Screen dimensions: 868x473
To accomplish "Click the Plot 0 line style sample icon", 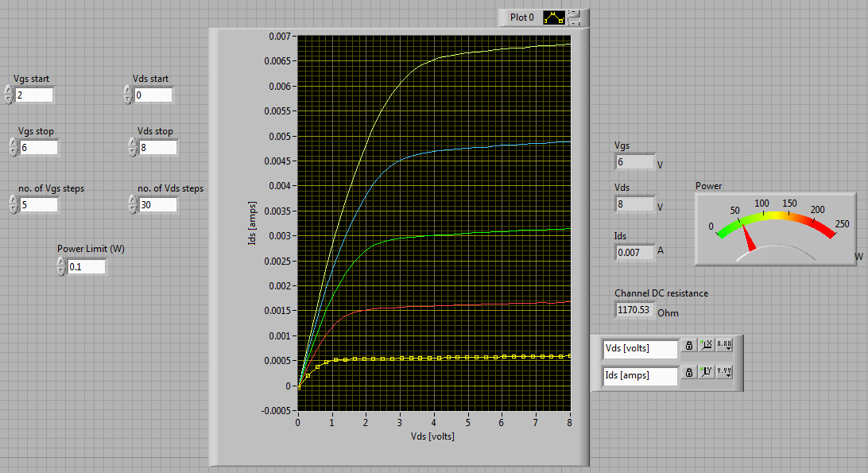I will click(554, 17).
